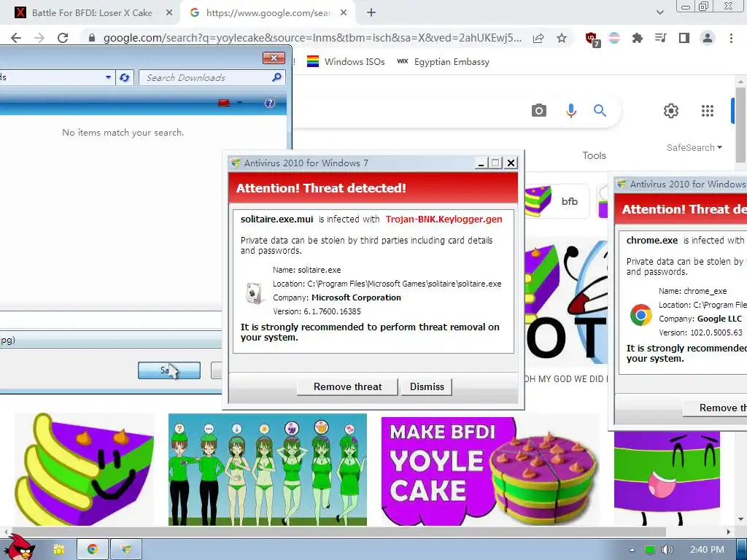Click the file name field in Save dialog
This screenshot has width=747, height=560.
111,319
